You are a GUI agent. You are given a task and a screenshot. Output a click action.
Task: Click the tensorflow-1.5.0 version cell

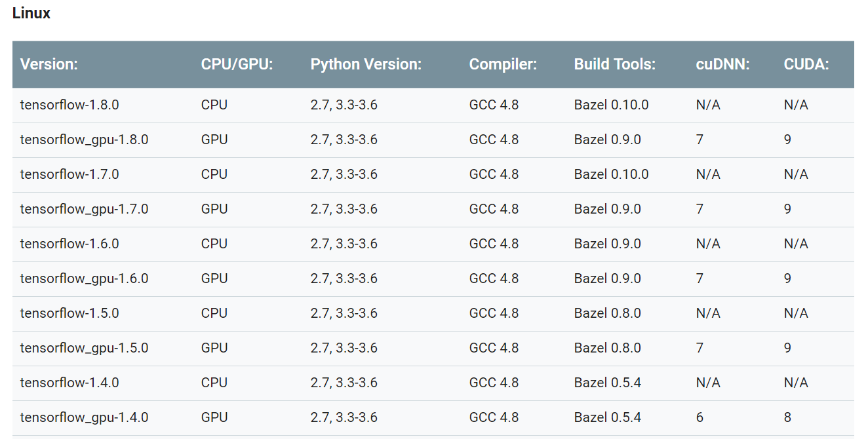tap(69, 313)
